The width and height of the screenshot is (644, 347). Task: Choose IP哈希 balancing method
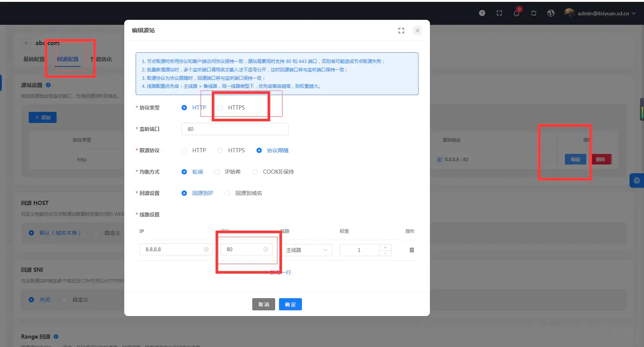click(217, 172)
